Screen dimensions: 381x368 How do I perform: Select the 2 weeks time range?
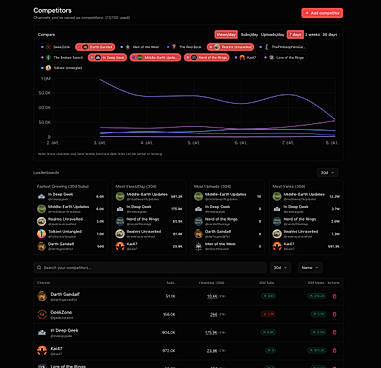312,35
